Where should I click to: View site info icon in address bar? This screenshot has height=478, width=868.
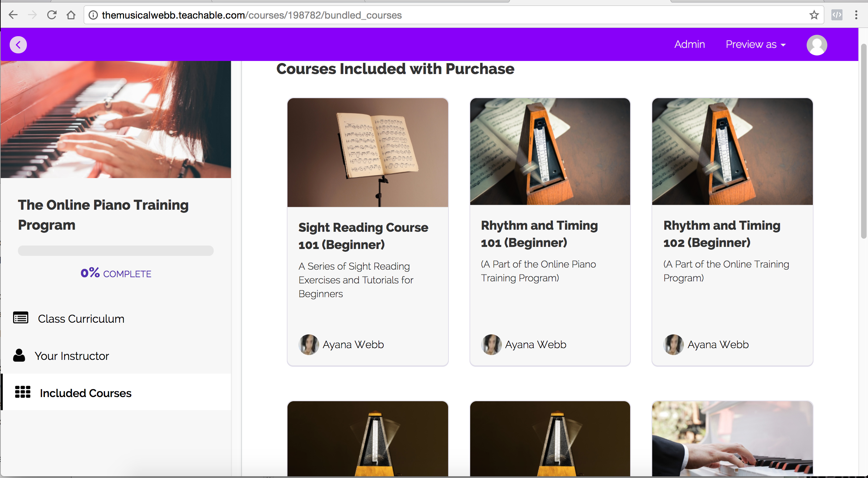point(93,15)
